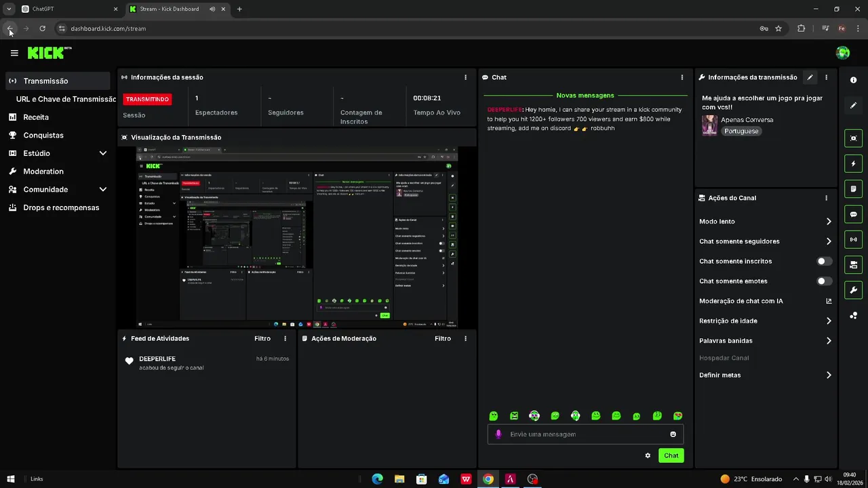Insert the heart-eyes green emote
The height and width of the screenshot is (488, 868).
click(x=677, y=416)
